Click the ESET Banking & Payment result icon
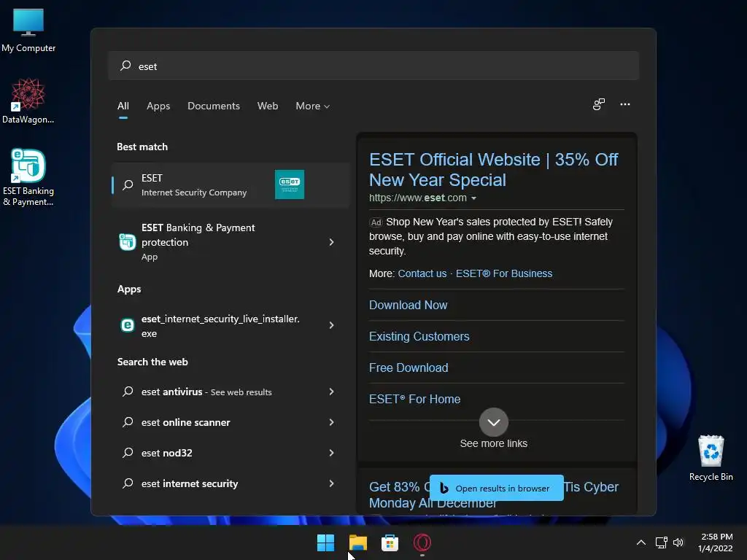 127,242
